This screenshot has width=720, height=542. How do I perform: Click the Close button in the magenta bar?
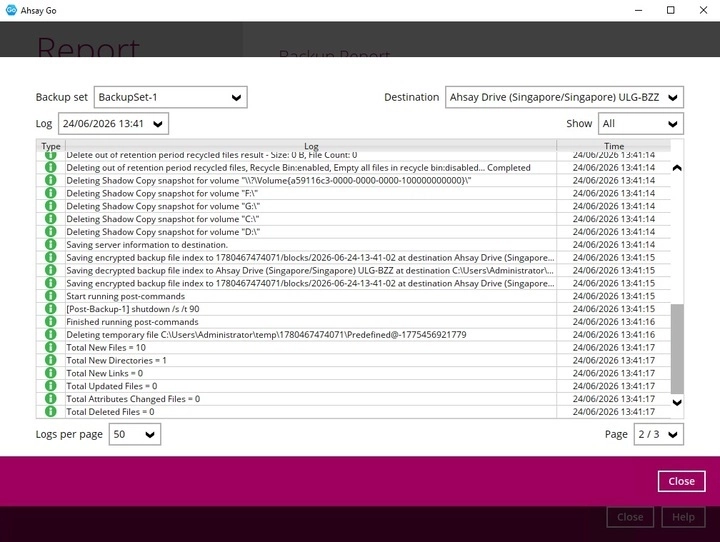point(681,481)
